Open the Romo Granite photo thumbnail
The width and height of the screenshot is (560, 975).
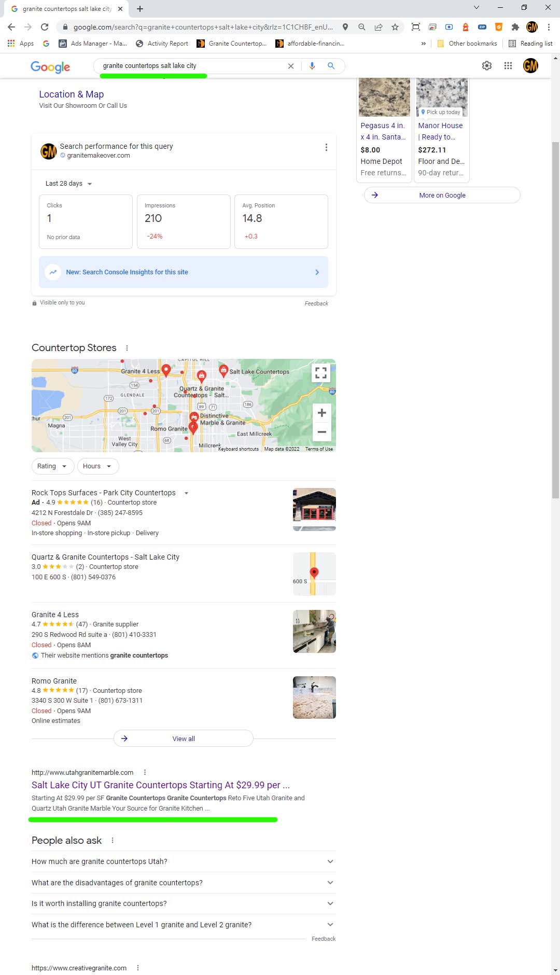(314, 698)
